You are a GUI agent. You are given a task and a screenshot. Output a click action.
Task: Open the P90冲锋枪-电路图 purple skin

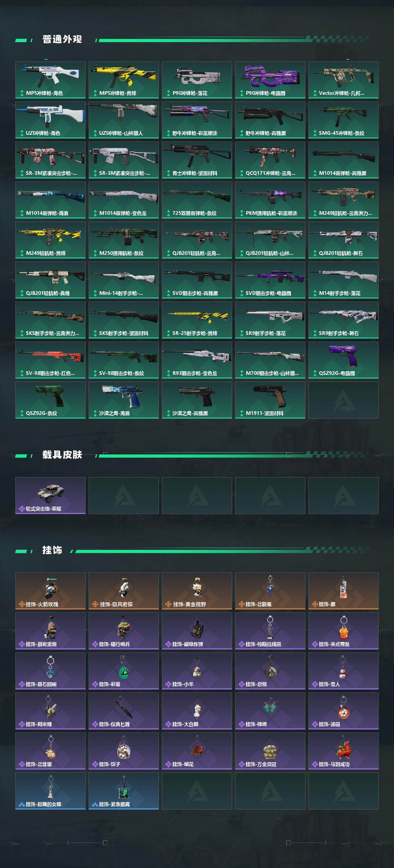pyautogui.click(x=270, y=80)
